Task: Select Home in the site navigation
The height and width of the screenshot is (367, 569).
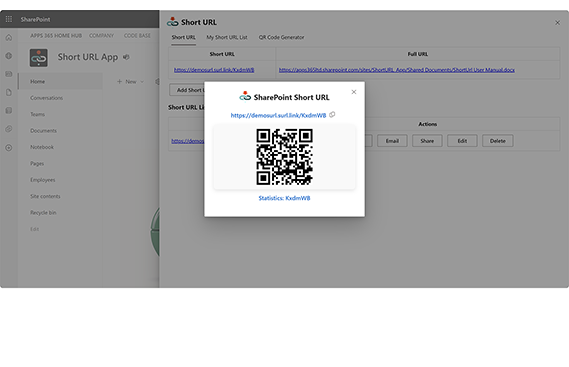Action: [60, 82]
